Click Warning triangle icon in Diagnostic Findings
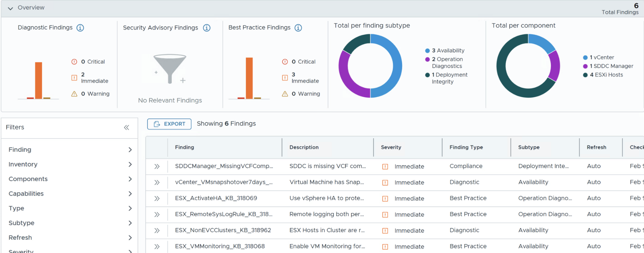This screenshot has width=644, height=253. click(74, 94)
